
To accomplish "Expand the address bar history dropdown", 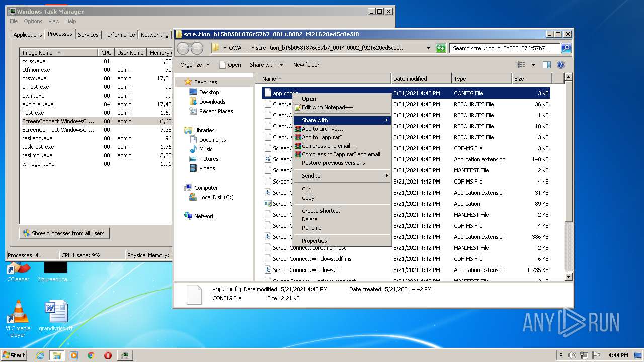I will pos(428,48).
